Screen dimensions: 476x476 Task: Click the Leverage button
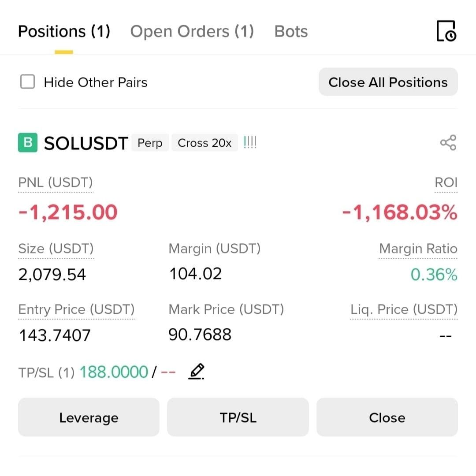click(x=89, y=417)
